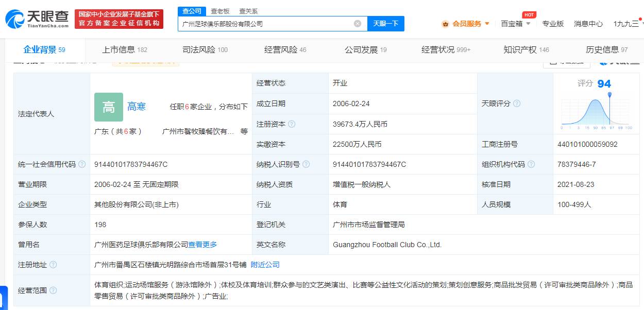Open the 广州市馨牧臻餐饮有… company link
Image resolution: width=644 pixels, height=310 pixels.
coord(198,131)
